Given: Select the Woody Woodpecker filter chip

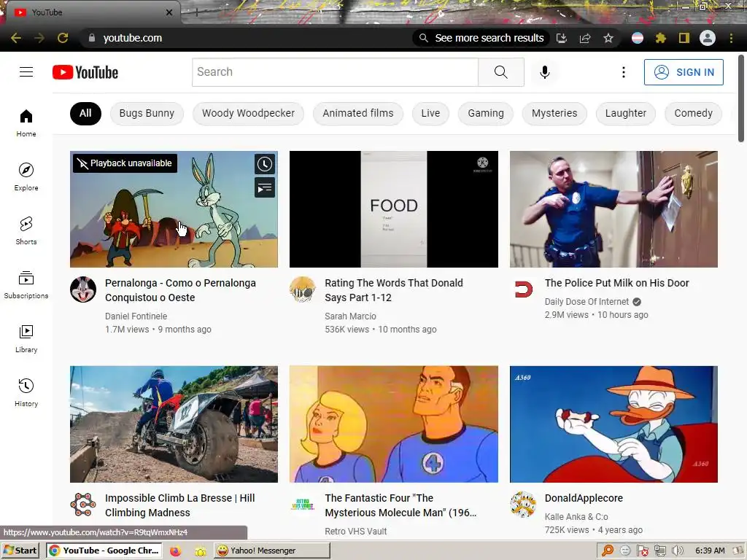Looking at the screenshot, I should pyautogui.click(x=248, y=113).
